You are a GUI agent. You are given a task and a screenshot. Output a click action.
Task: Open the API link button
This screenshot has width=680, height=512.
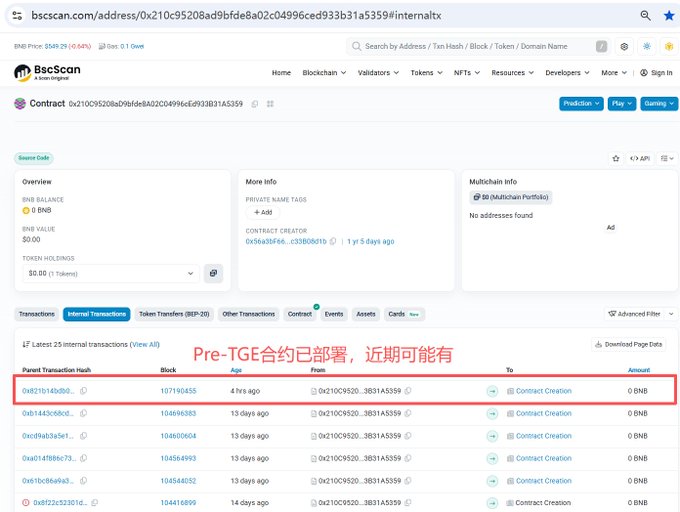[640, 158]
